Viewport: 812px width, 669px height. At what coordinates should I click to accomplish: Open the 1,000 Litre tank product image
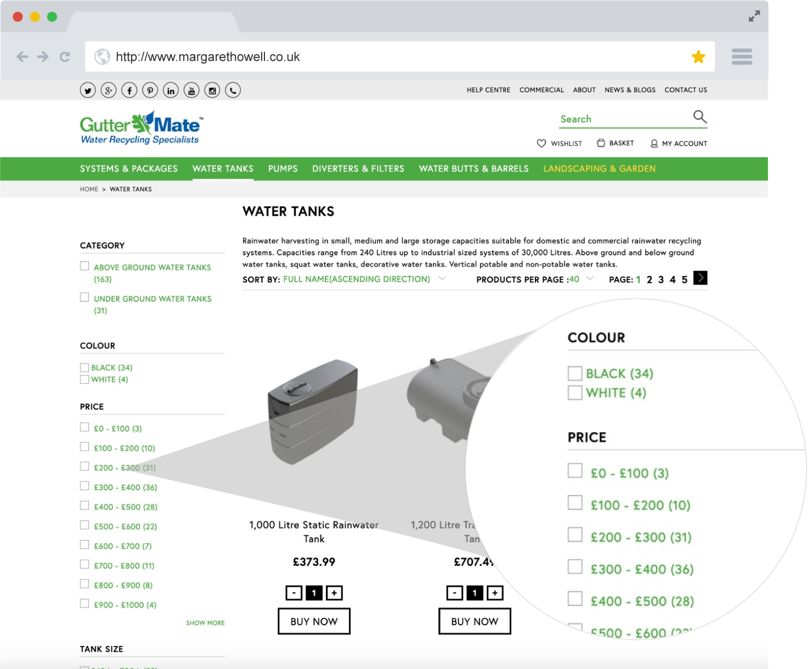(x=313, y=411)
